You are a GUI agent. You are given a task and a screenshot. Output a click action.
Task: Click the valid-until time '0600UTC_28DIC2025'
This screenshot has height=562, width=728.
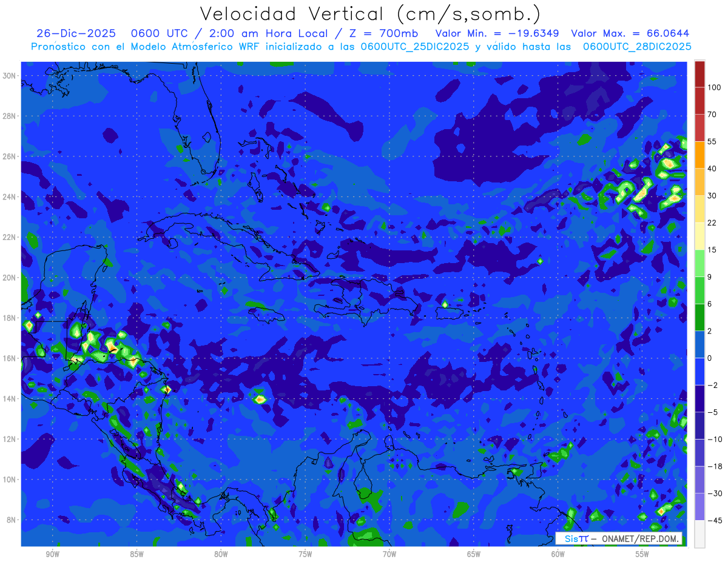(637, 46)
